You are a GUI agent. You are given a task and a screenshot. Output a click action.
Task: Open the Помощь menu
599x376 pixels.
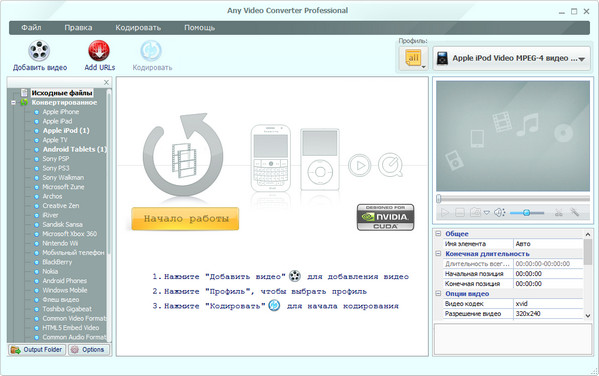199,28
